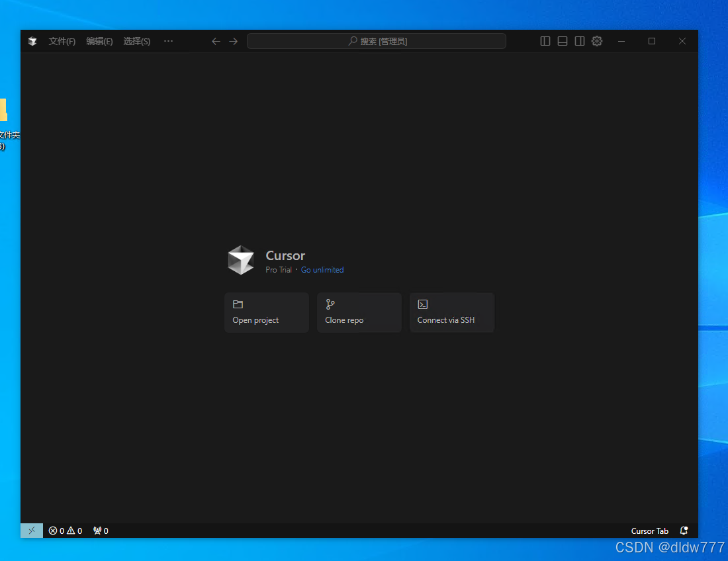Click the Go unlimited link

[x=322, y=270]
